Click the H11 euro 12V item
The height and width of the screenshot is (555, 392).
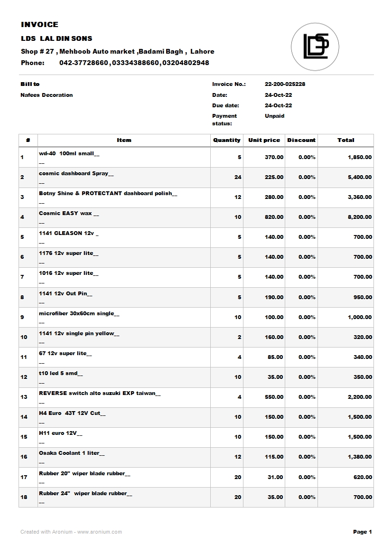[60, 433]
